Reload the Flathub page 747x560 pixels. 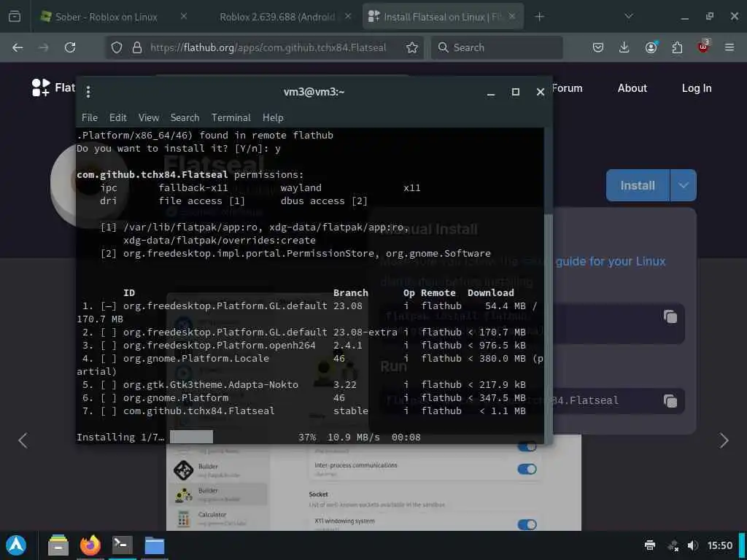[70, 47]
